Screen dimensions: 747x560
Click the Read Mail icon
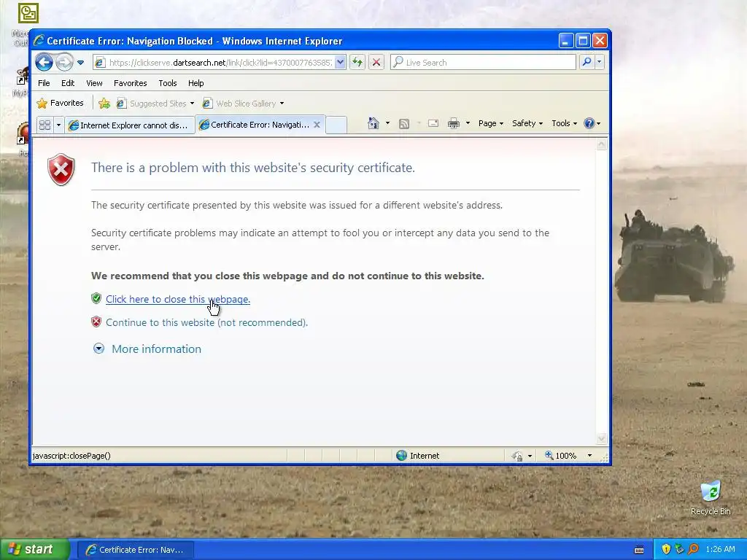click(433, 123)
